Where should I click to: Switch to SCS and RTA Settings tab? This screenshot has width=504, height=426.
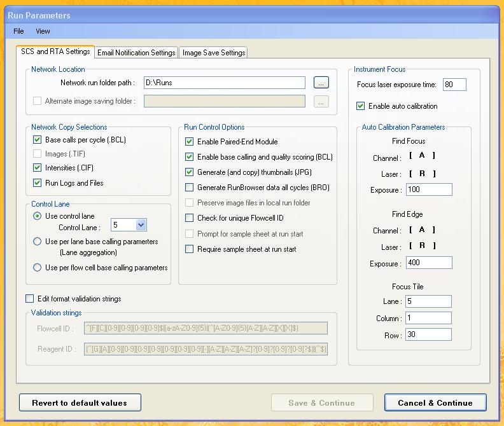55,52
